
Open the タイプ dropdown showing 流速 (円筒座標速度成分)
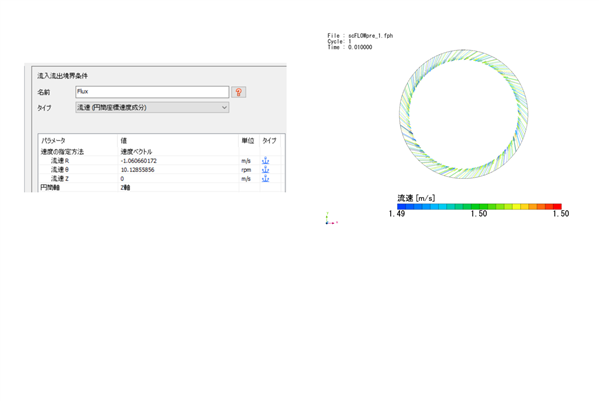(152, 108)
